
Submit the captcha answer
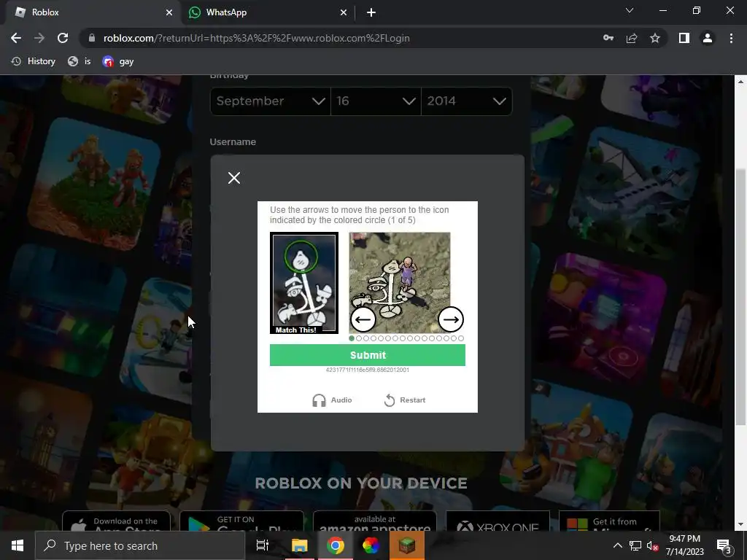(368, 355)
